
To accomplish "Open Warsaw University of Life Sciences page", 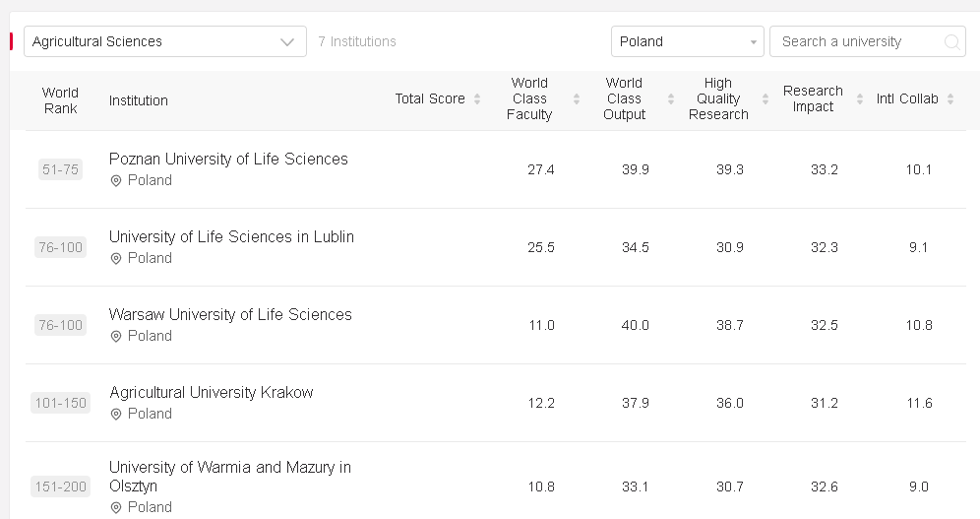I will tap(230, 315).
